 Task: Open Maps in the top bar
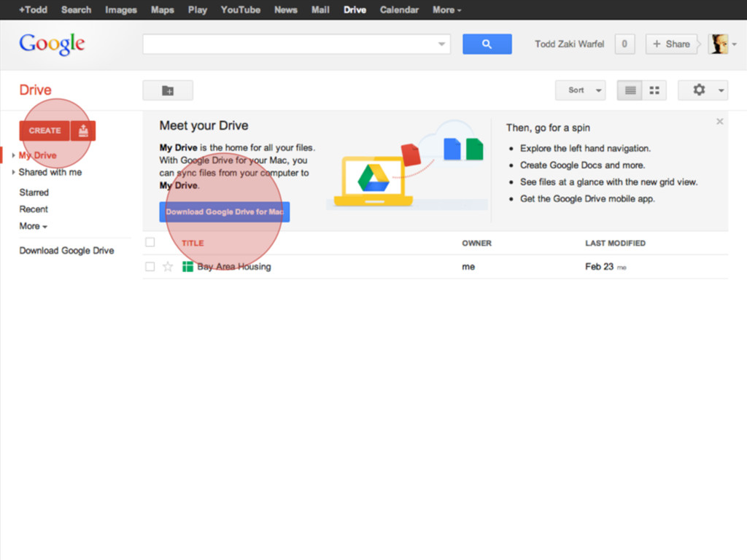point(163,9)
